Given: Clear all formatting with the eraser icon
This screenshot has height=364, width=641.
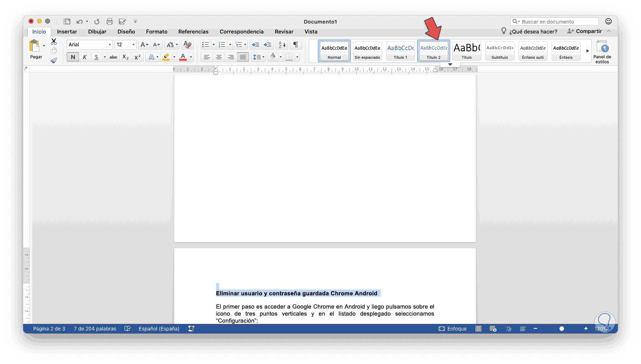Looking at the screenshot, I should tap(187, 45).
